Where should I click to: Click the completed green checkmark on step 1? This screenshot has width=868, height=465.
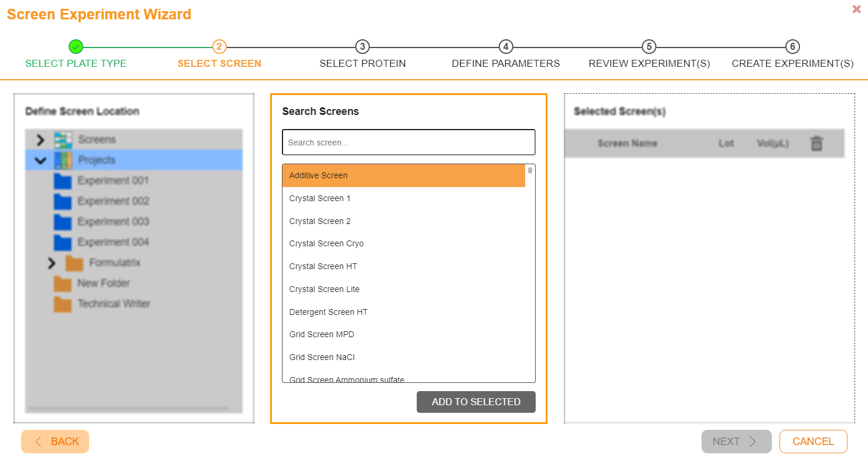pos(76,46)
